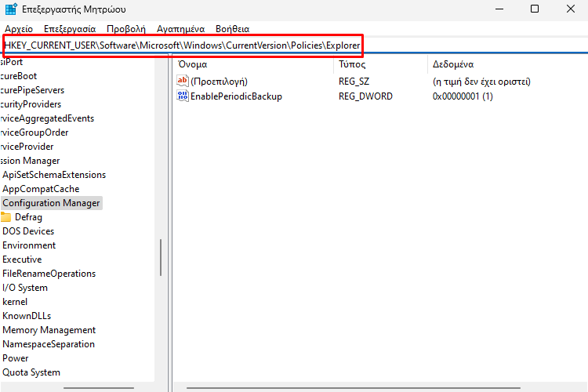Select the cut-off 'rviceGroupOrder' tree key

click(34, 132)
